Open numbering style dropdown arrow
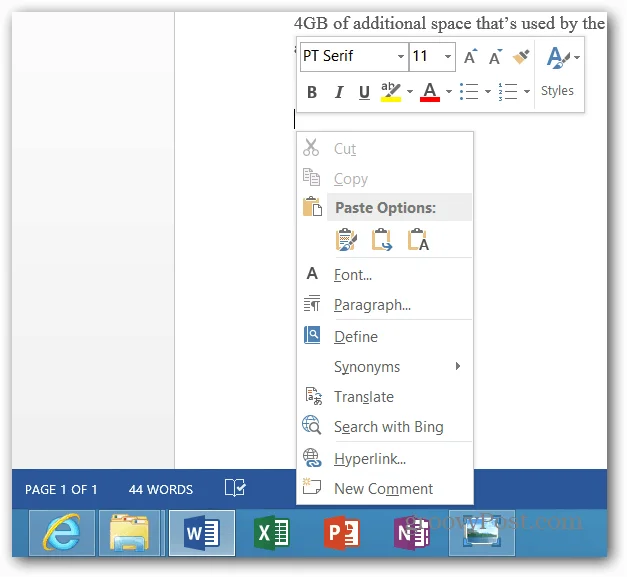627x577 pixels. pos(527,92)
